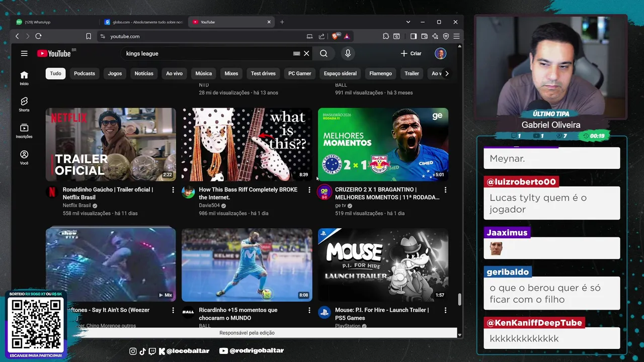Screen dimensions: 644x362
Task: Open the tab search dropdown arrow
Action: click(408, 22)
